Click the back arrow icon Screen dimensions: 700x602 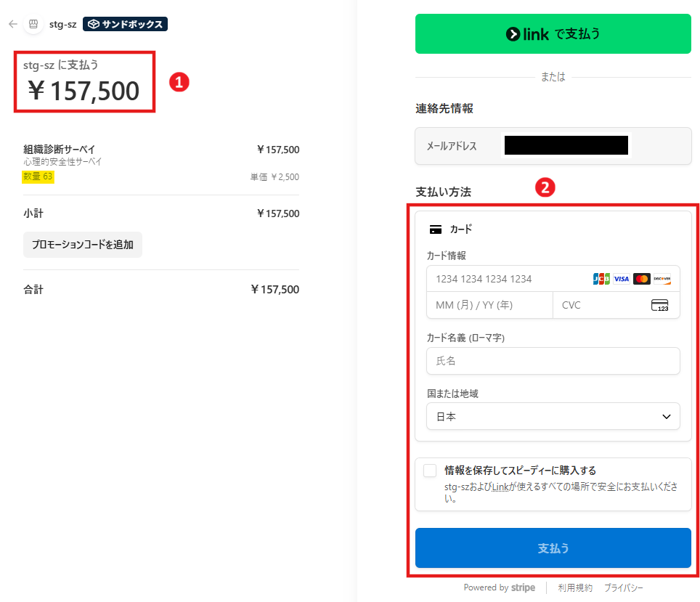(x=12, y=24)
